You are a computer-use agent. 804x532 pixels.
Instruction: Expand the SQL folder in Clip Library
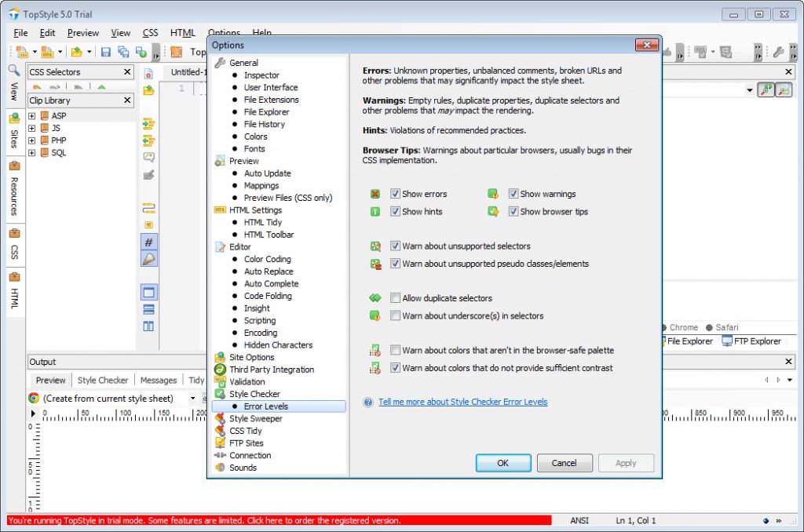(x=31, y=153)
